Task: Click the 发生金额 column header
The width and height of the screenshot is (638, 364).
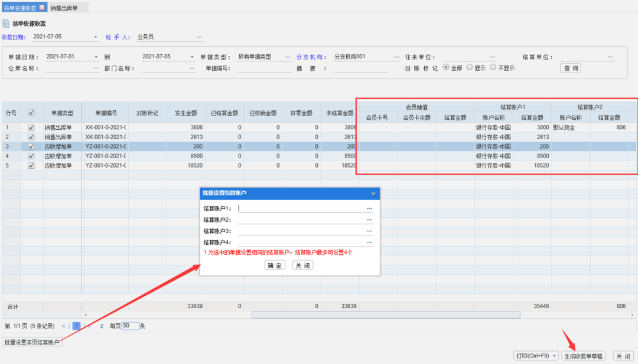Action: [x=185, y=113]
